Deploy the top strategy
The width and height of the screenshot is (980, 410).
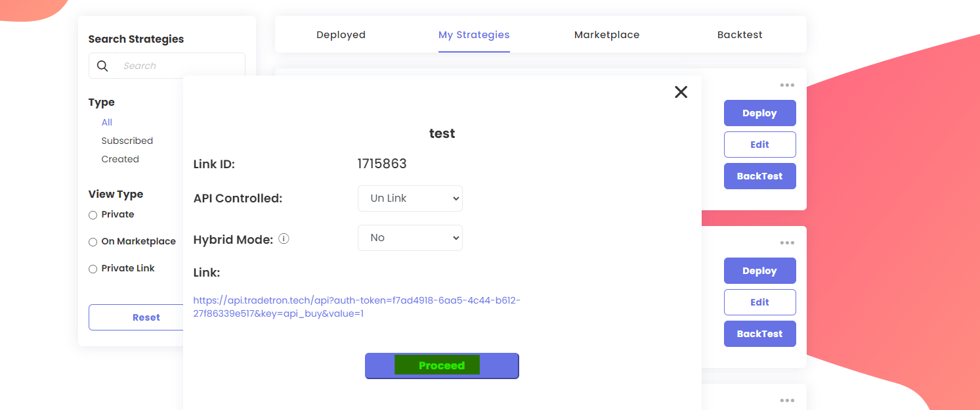coord(759,112)
